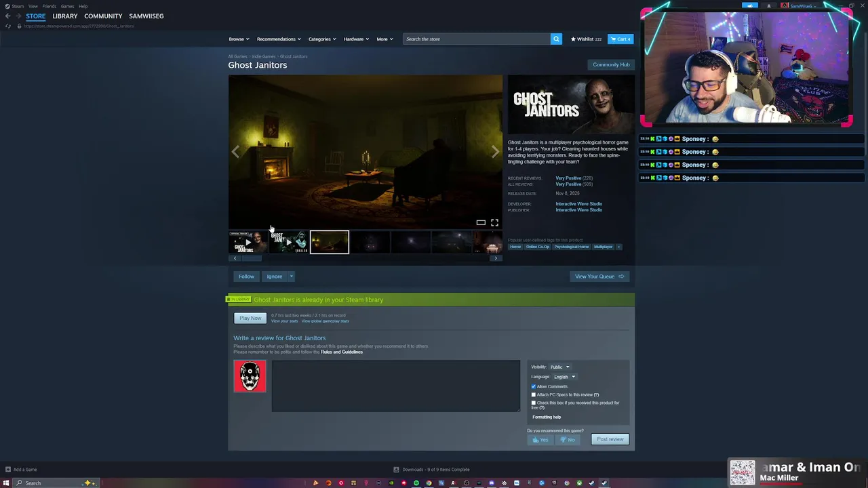This screenshot has height=488, width=868.
Task: Click the thumbnail strip scrollbar handle
Action: pyautogui.click(x=252, y=258)
